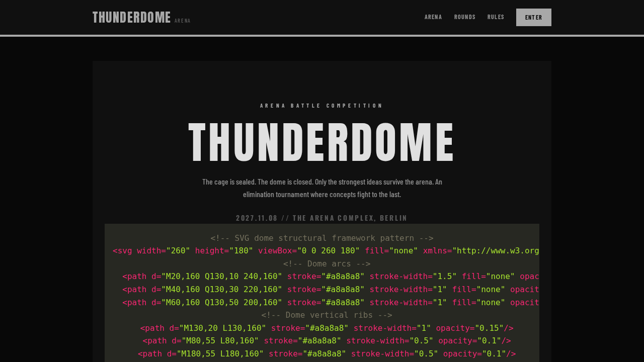The image size is (644, 362).
Task: Click the SVG dome structural framework comment
Action: click(x=322, y=238)
